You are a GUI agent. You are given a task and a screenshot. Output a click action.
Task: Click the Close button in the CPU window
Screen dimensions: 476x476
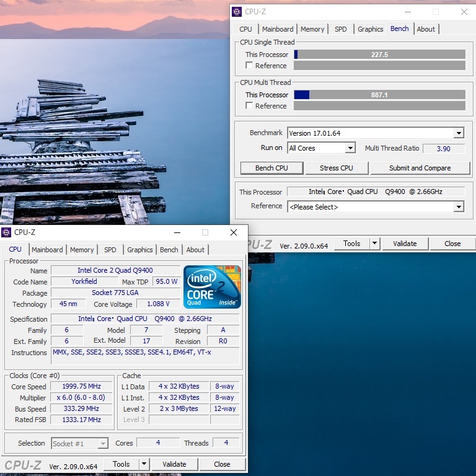222,464
